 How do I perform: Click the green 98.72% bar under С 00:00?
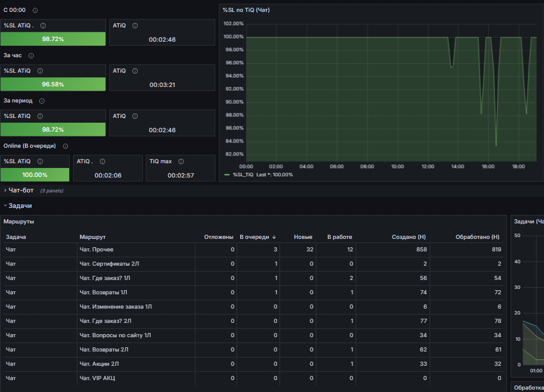tap(53, 39)
